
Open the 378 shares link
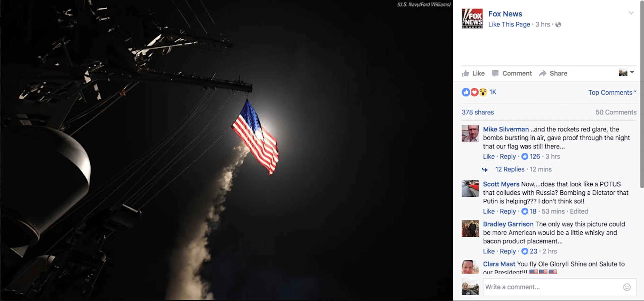click(x=478, y=112)
